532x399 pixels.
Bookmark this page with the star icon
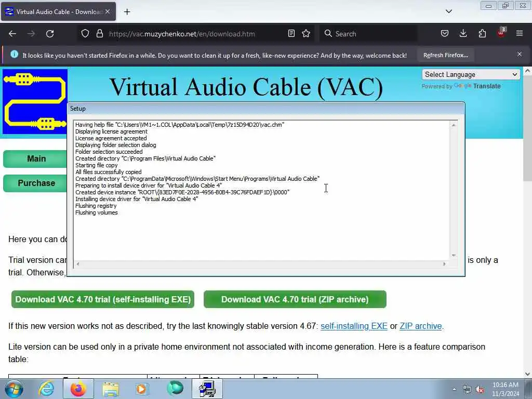coord(306,34)
